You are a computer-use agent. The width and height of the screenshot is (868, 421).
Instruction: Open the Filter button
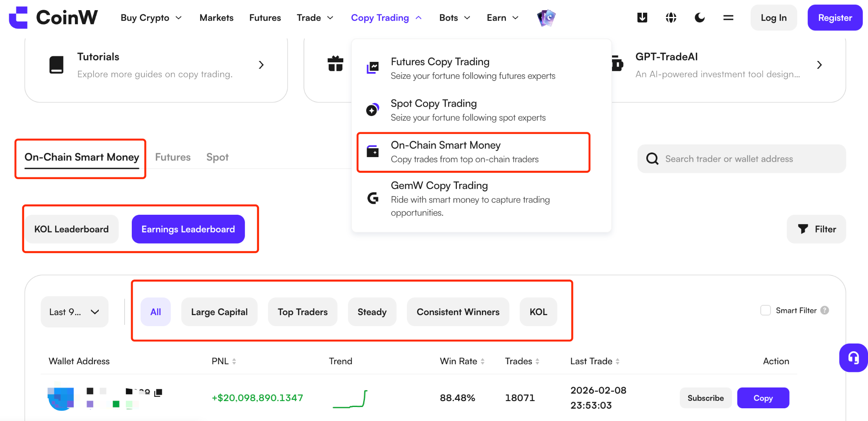[816, 229]
